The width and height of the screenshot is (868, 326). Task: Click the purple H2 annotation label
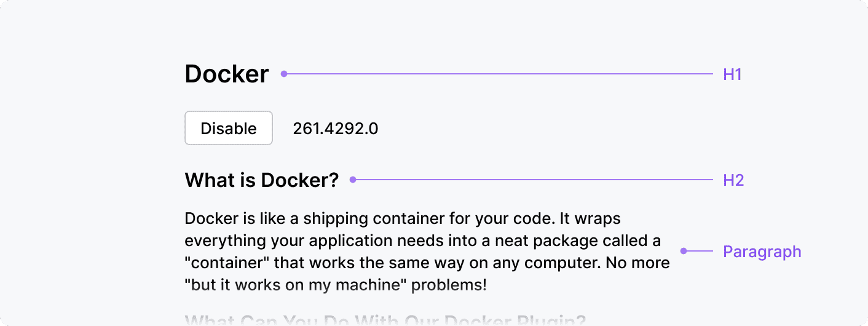(x=733, y=181)
